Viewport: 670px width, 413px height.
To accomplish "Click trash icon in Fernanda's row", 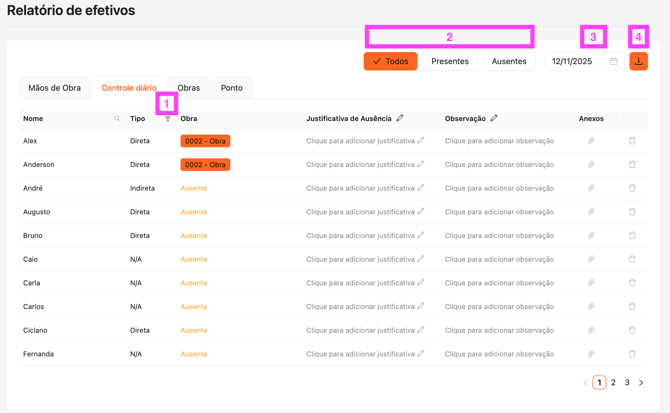I will [x=632, y=354].
